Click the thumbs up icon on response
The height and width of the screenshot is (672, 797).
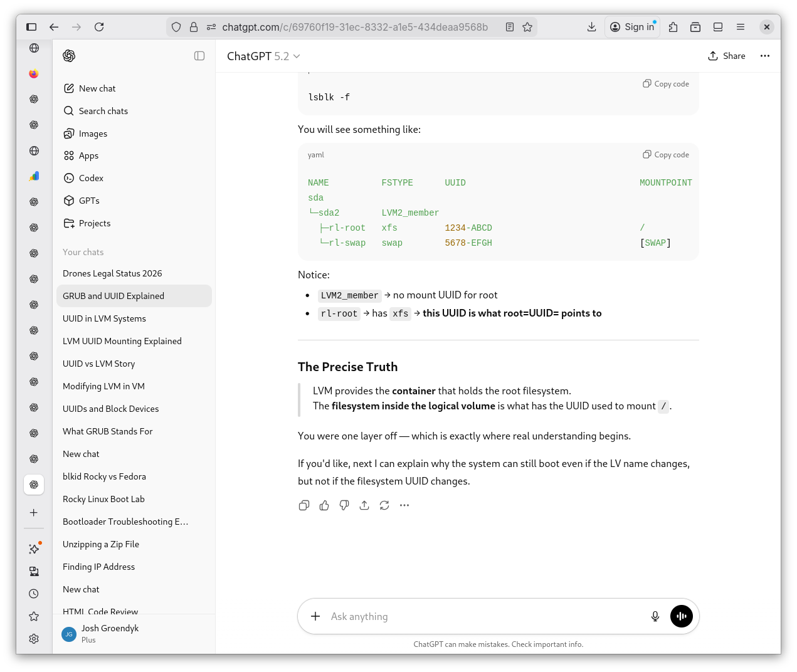(324, 505)
